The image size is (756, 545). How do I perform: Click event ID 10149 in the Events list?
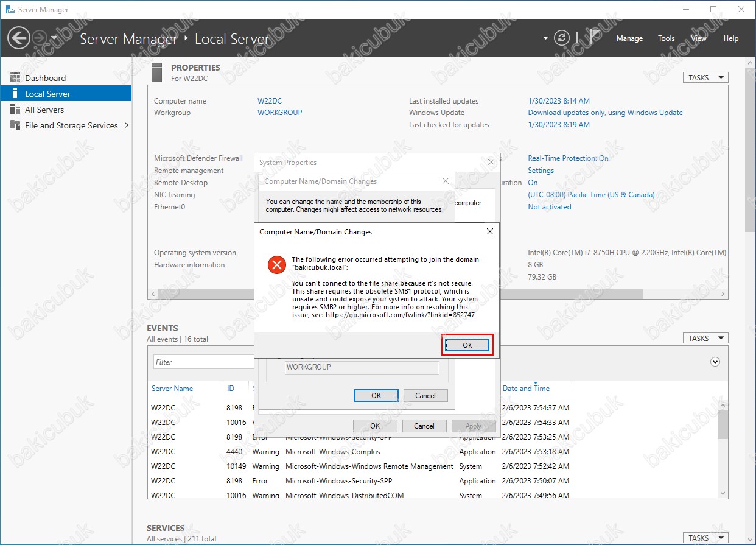coord(236,466)
